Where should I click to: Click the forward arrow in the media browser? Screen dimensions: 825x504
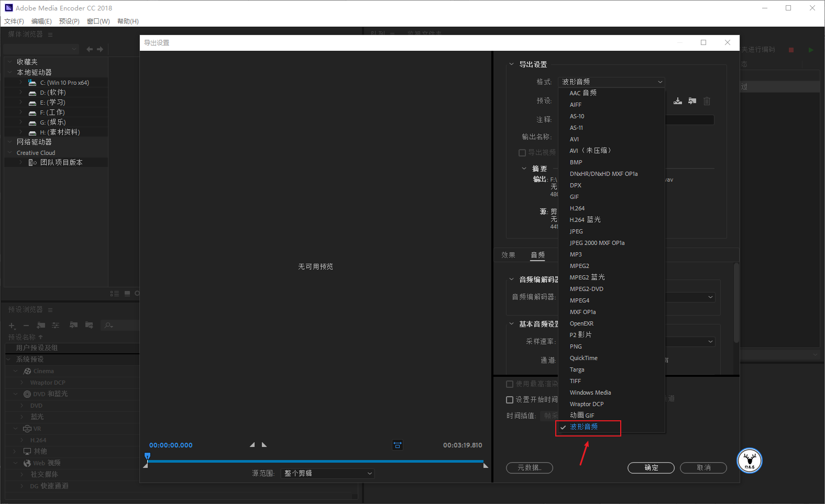[x=100, y=49]
